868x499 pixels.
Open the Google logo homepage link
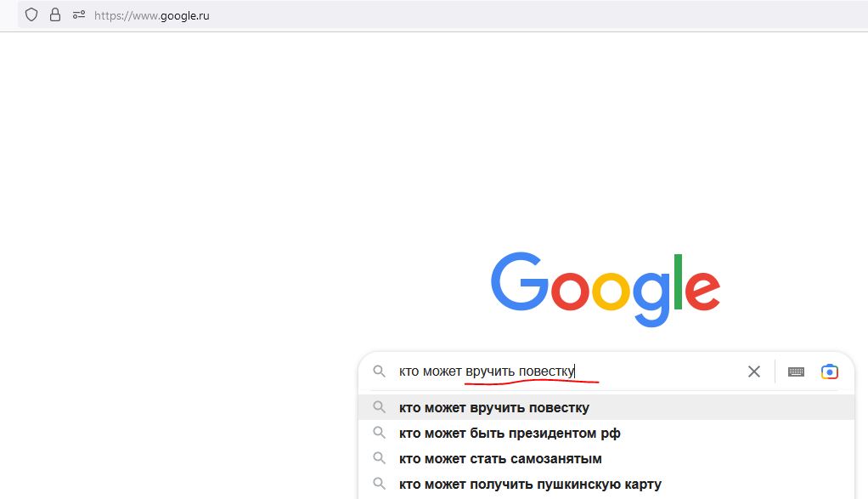[605, 287]
